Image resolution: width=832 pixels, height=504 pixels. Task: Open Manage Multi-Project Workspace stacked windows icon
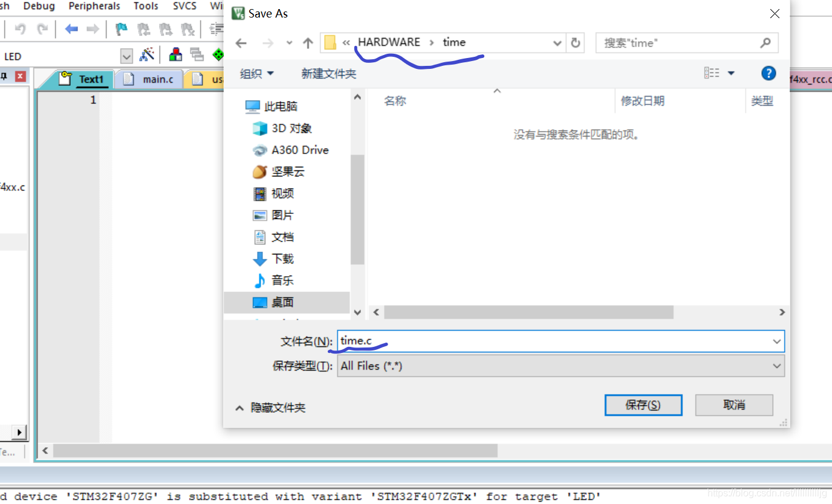point(197,55)
